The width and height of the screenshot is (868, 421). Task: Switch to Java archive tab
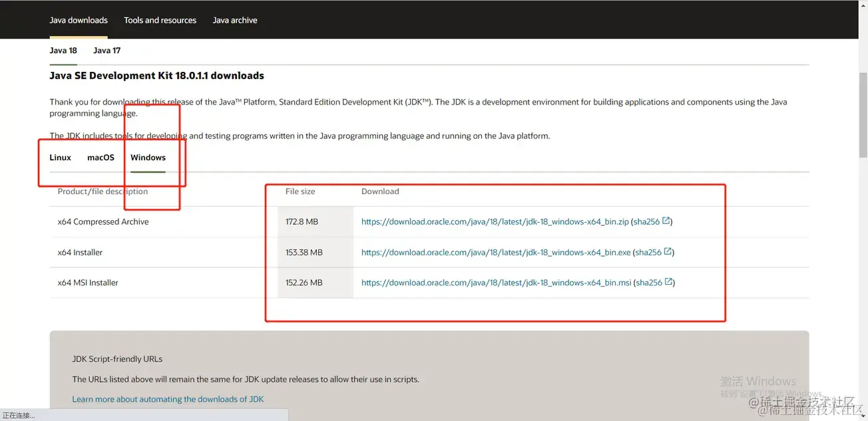[x=235, y=20]
